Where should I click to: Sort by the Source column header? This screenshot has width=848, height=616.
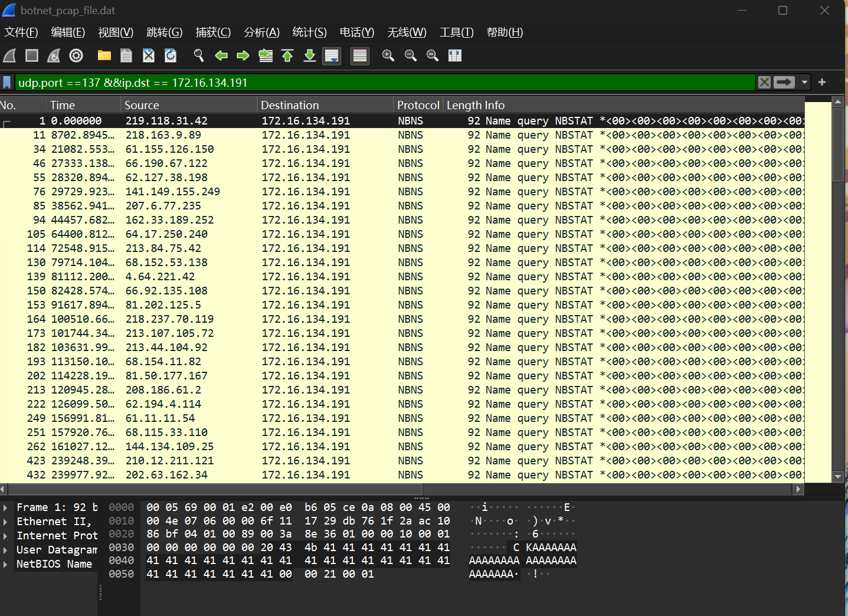pyautogui.click(x=189, y=105)
